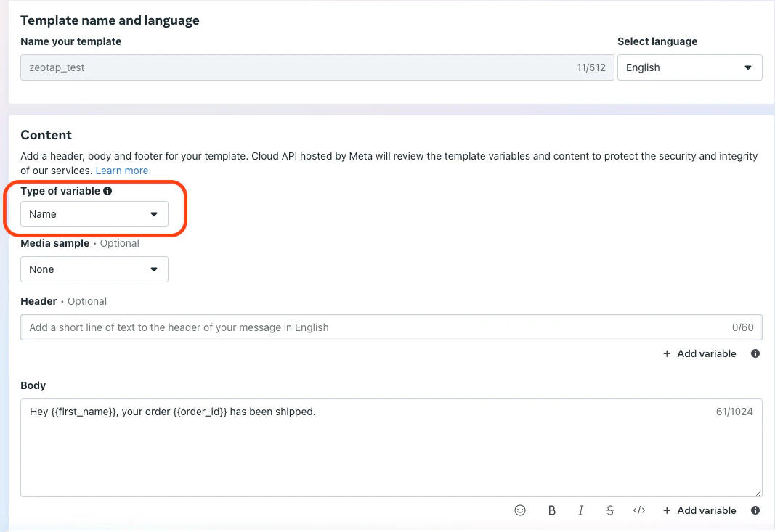Apply monospace code formatting icon

click(x=639, y=510)
